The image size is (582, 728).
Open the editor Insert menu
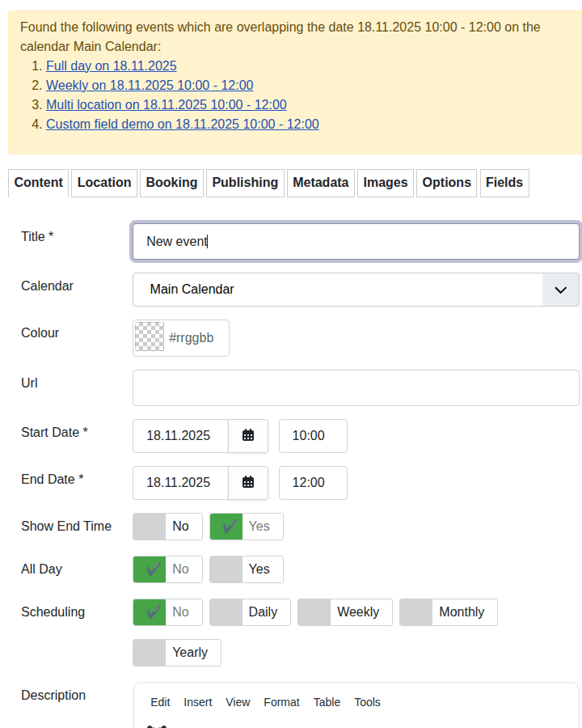(198, 702)
